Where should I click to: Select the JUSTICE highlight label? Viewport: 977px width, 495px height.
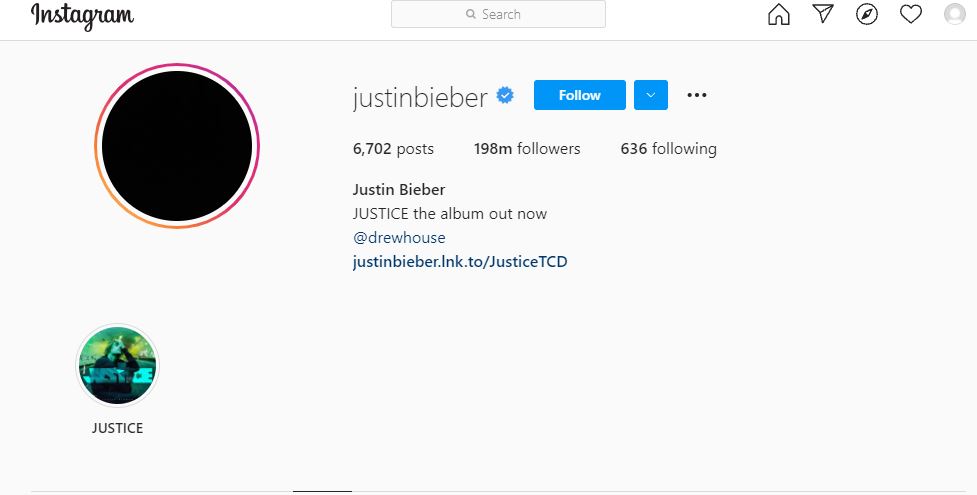click(x=118, y=428)
